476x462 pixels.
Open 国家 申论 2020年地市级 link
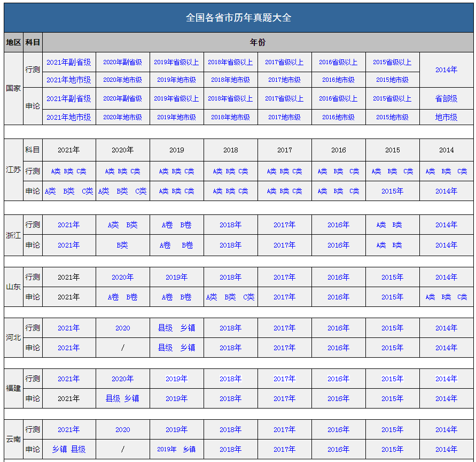point(123,117)
